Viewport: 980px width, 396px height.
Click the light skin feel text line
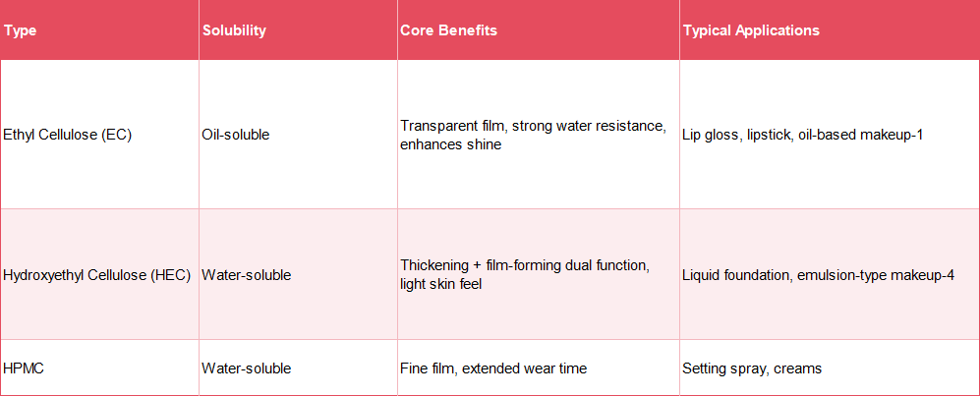[x=442, y=285]
